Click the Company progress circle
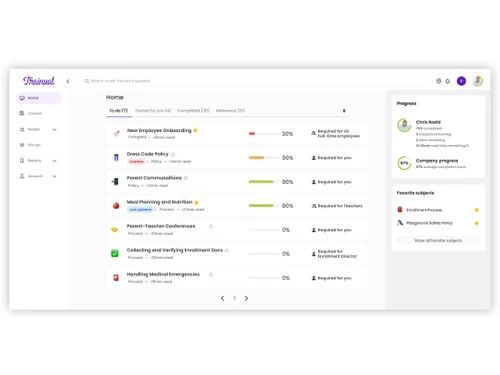This screenshot has width=500, height=375. pos(404,163)
